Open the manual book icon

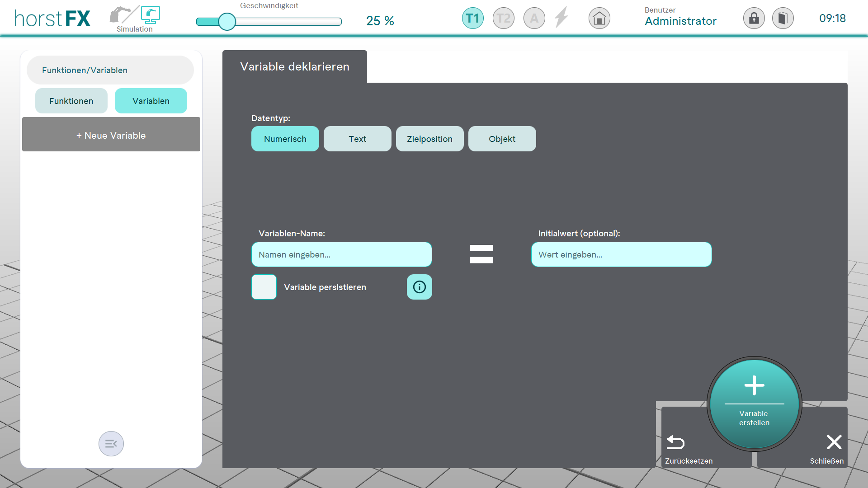tap(783, 19)
